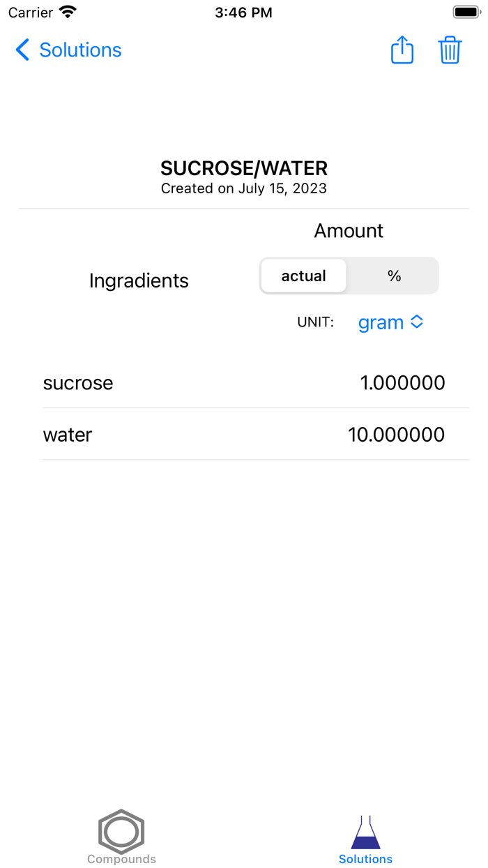Change the measurement unit
This screenshot has width=488, height=868.
[390, 322]
